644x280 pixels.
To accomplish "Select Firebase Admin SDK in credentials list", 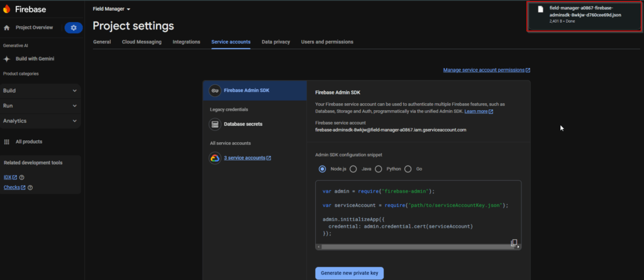I will point(255,91).
